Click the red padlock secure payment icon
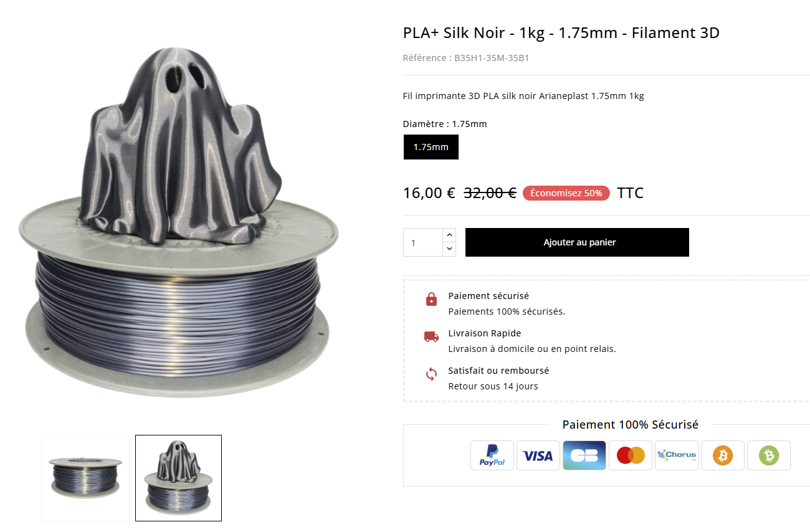Image resolution: width=810 pixels, height=532 pixels. coord(431,300)
